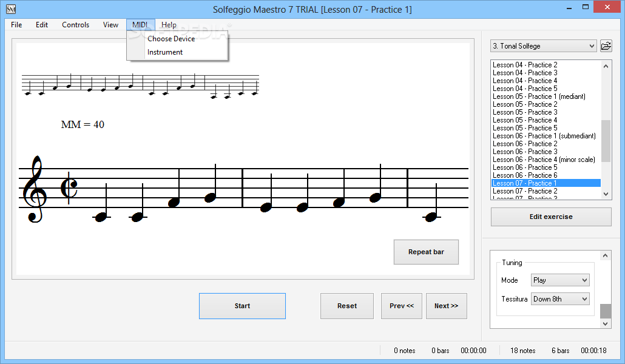Open the View menu
Viewport: 625px width, 364px height.
pos(110,25)
